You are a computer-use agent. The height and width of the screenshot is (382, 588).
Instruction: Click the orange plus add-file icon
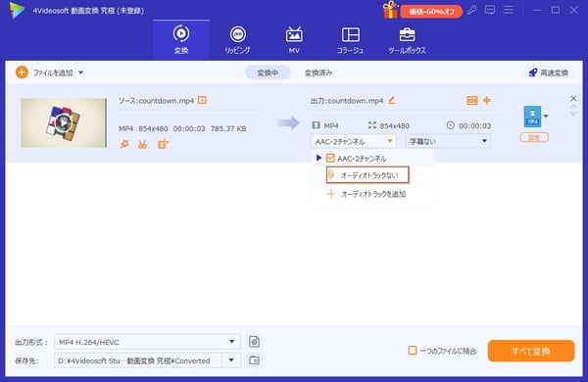pos(22,72)
